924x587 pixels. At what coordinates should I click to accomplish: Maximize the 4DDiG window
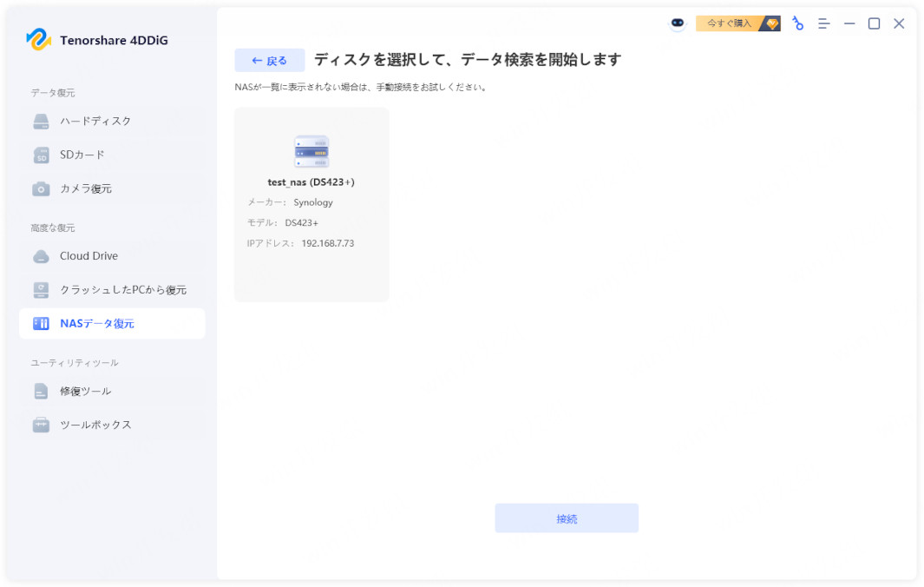click(x=874, y=23)
